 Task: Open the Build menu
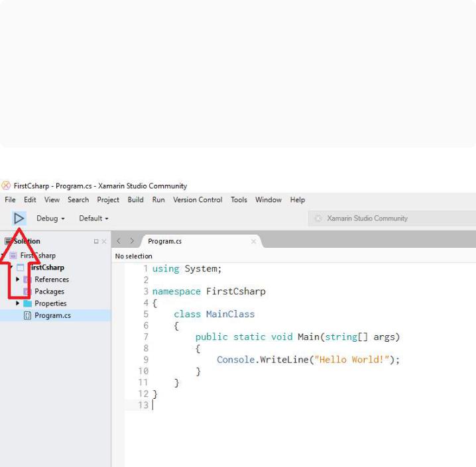[x=135, y=200]
